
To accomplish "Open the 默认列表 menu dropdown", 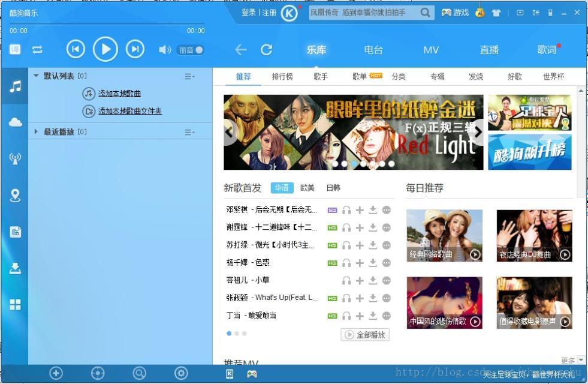I will coord(190,77).
